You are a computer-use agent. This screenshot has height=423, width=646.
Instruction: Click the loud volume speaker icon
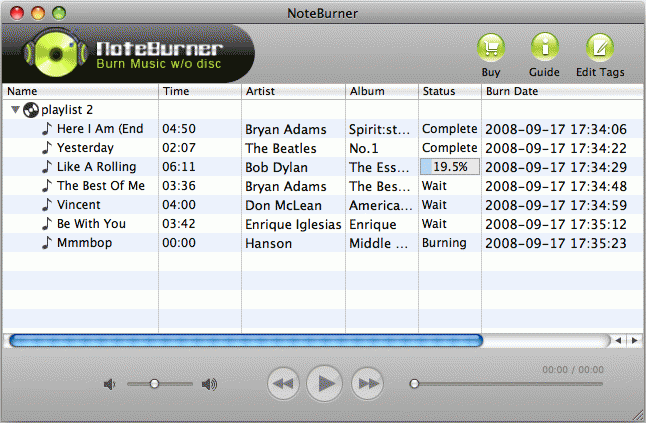coord(209,384)
